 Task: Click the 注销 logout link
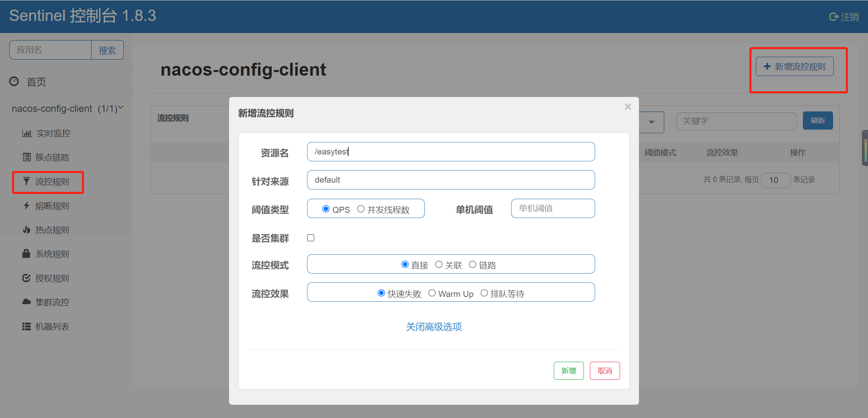click(844, 17)
